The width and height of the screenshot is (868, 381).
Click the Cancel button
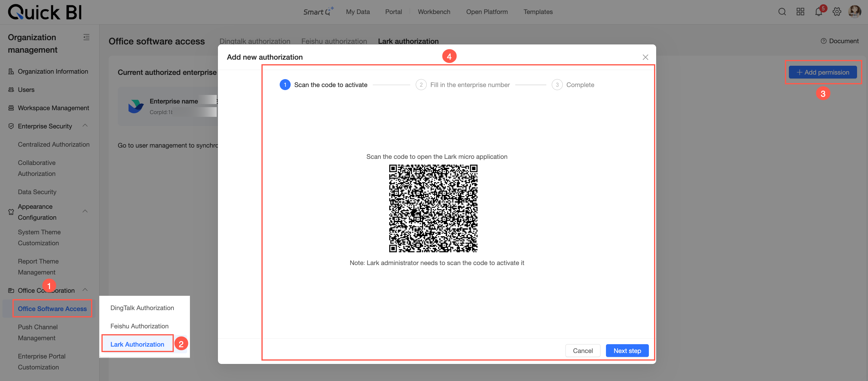coord(583,350)
